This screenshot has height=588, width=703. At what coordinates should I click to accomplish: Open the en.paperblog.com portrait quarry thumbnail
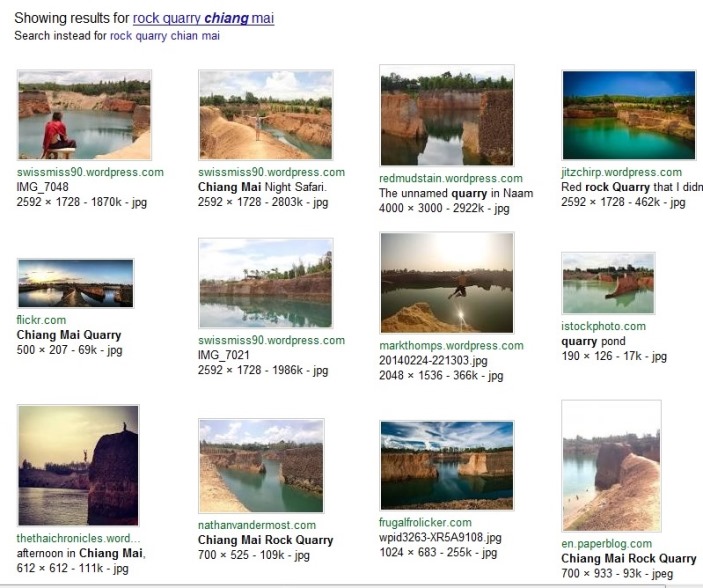click(x=612, y=466)
